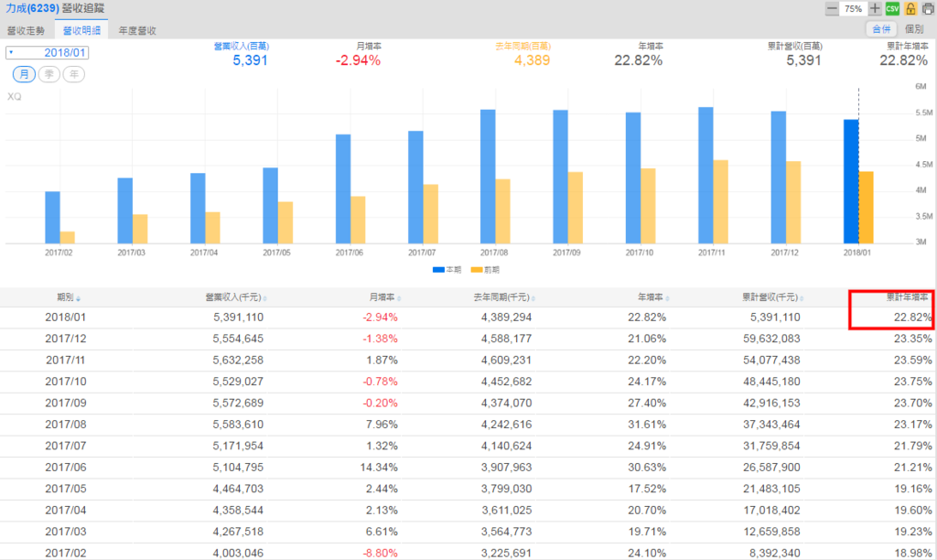The height and width of the screenshot is (560, 937).
Task: Click monthly growth value -8.80%
Action: [380, 554]
